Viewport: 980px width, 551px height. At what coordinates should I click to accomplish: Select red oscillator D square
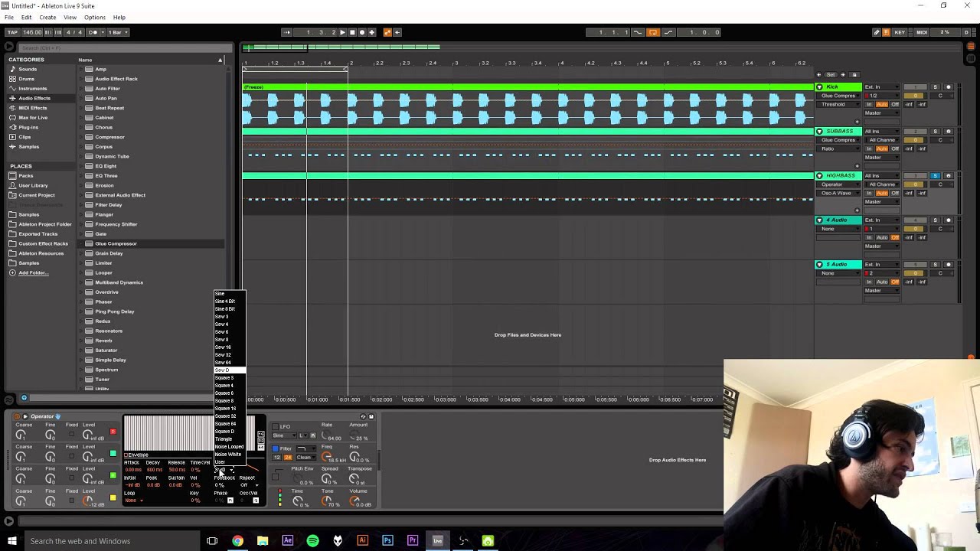point(113,432)
